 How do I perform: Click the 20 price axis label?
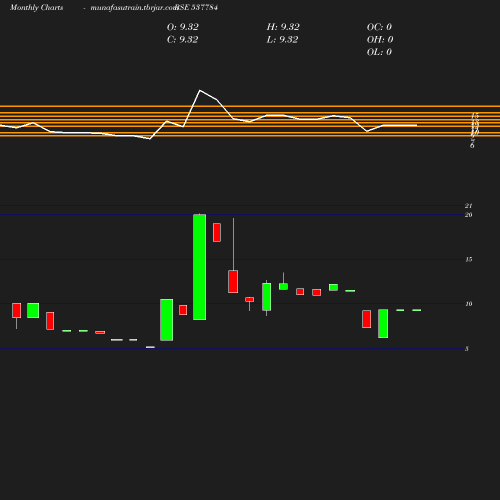tap(469, 215)
